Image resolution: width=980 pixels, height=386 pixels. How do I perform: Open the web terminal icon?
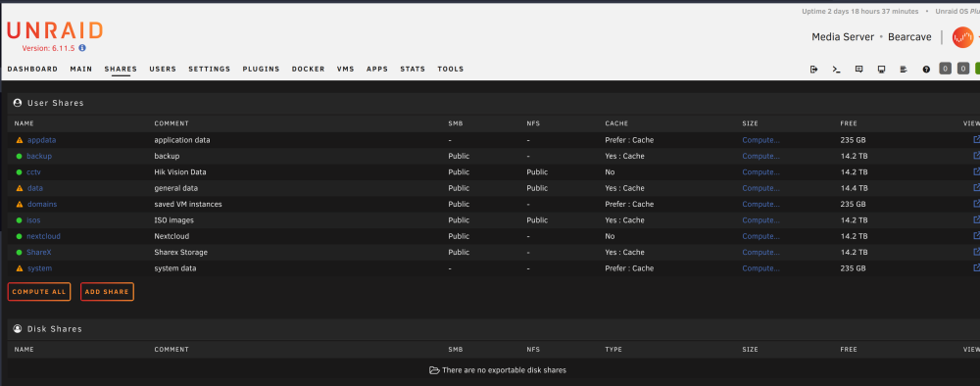coord(836,70)
